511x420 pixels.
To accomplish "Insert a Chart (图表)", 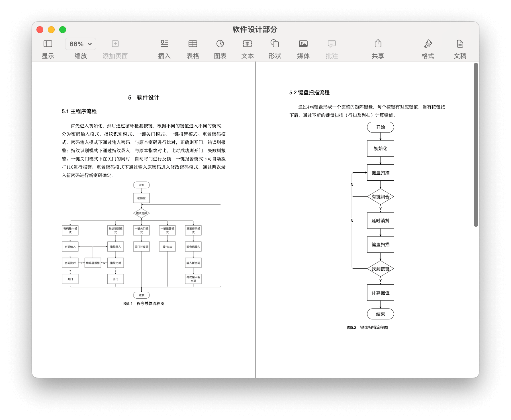I will (x=220, y=44).
